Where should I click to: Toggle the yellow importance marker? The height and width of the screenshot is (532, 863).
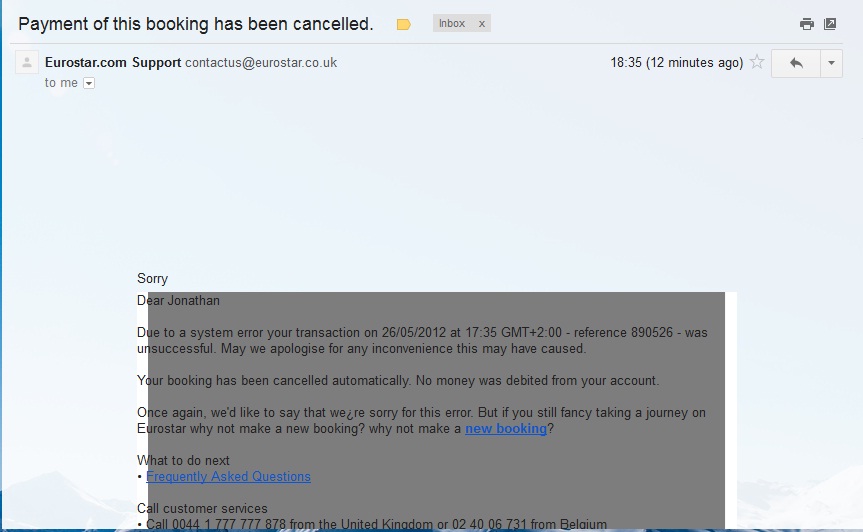tap(404, 24)
